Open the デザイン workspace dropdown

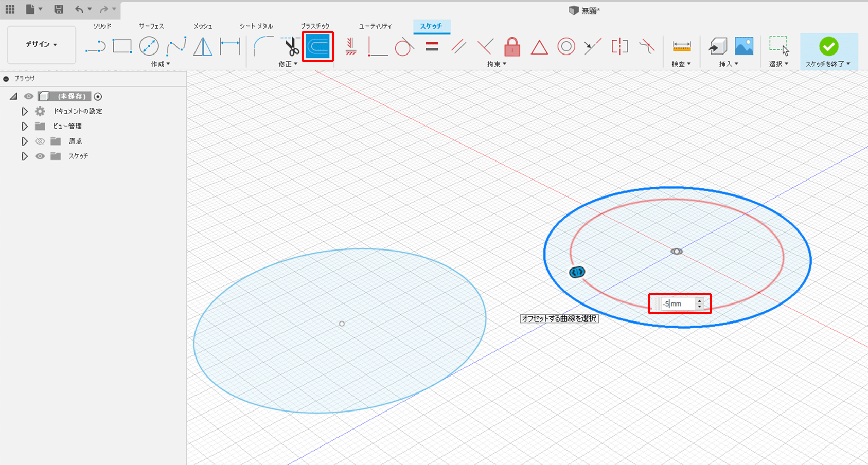42,45
